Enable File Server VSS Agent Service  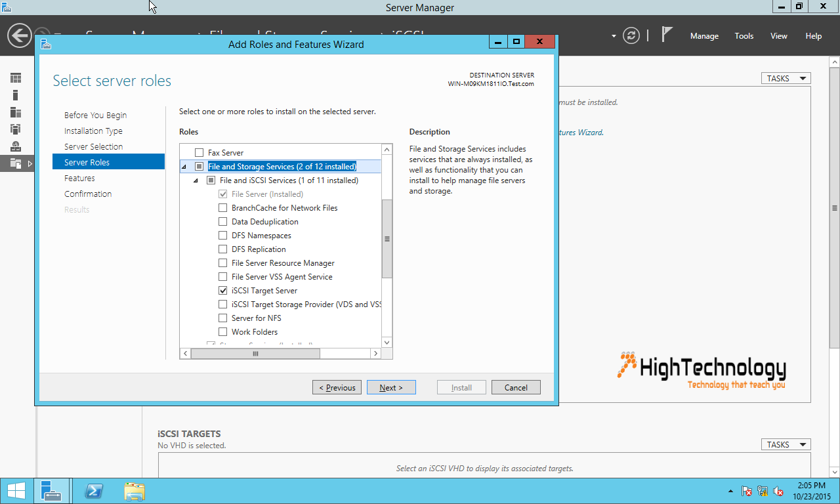pyautogui.click(x=223, y=276)
